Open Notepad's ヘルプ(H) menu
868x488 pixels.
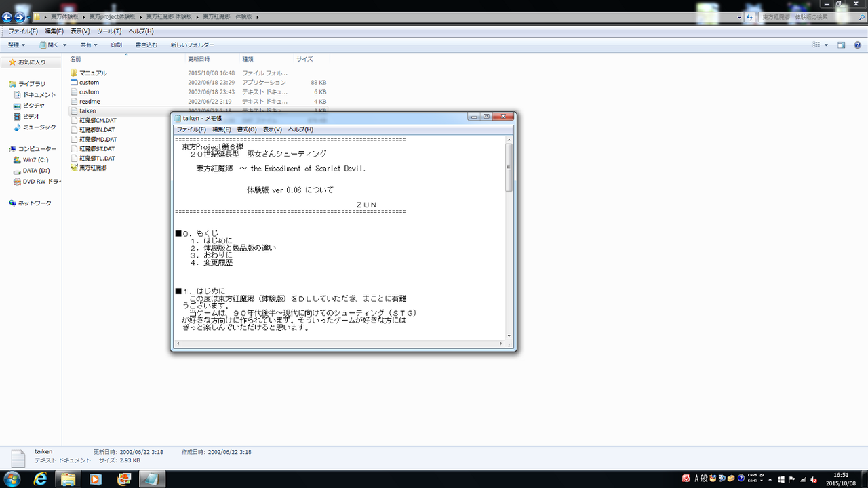coord(300,129)
